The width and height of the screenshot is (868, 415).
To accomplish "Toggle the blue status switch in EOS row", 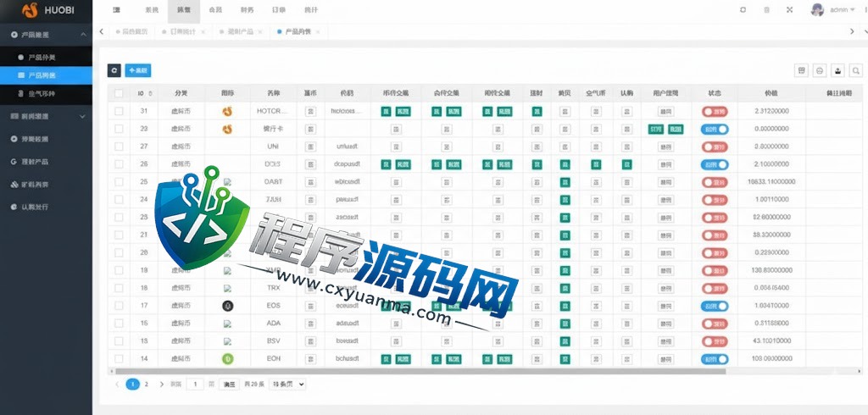I will (x=715, y=306).
